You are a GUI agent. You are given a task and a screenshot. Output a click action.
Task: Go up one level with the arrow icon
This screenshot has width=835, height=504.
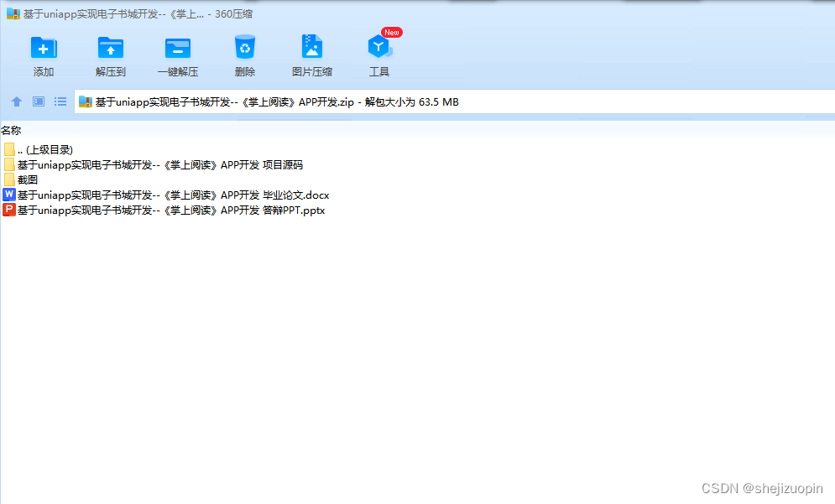tap(17, 101)
